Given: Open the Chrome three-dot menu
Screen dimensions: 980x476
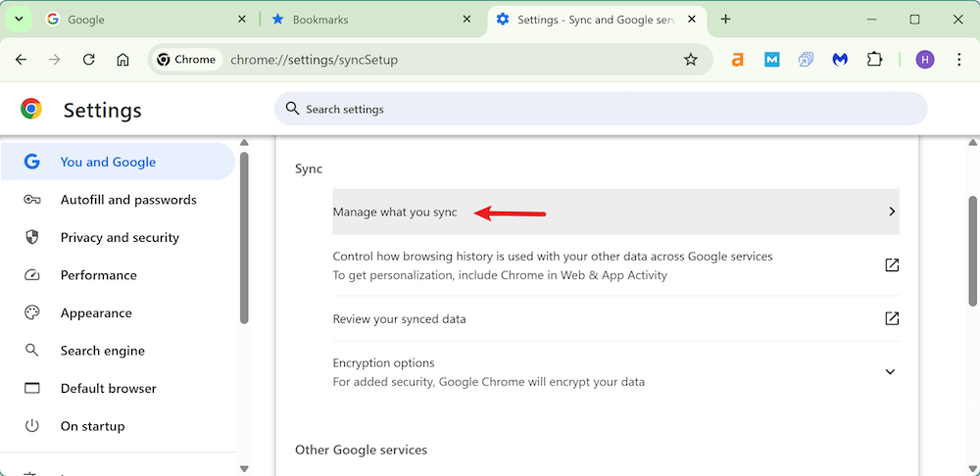Looking at the screenshot, I should click(x=958, y=60).
